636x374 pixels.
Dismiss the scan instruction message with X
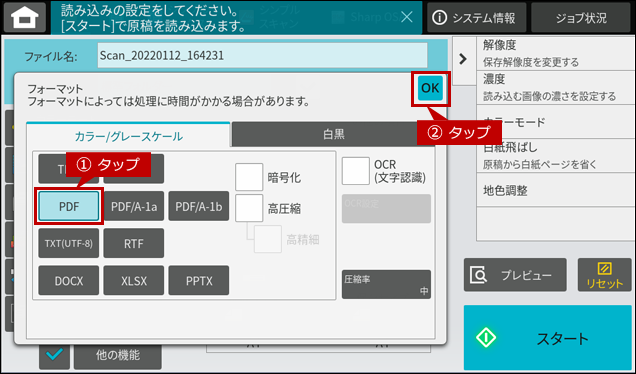(x=406, y=17)
